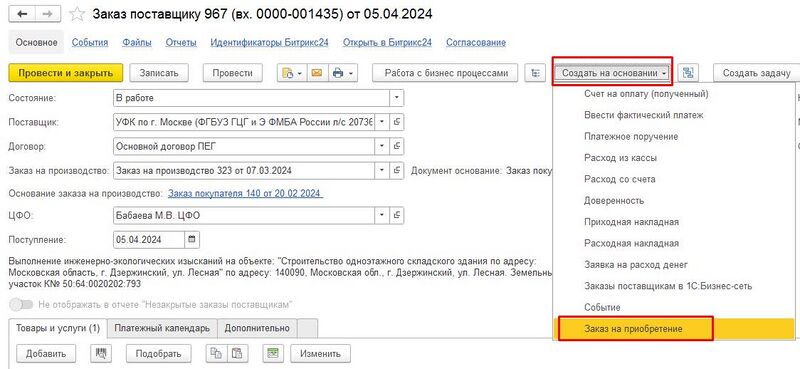800x369 pixels.
Task: Click the Заказ на производство input field
Action: coord(244,170)
